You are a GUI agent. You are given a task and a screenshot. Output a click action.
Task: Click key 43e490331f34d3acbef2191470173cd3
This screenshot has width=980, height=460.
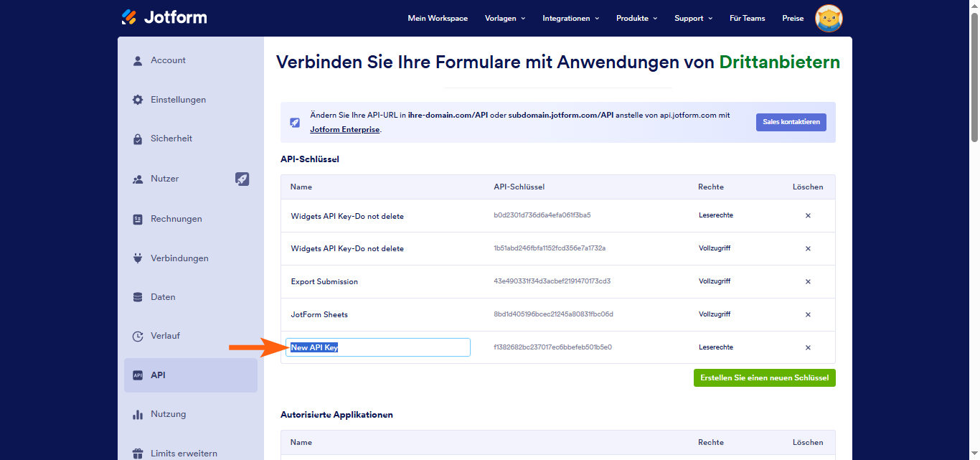(552, 281)
